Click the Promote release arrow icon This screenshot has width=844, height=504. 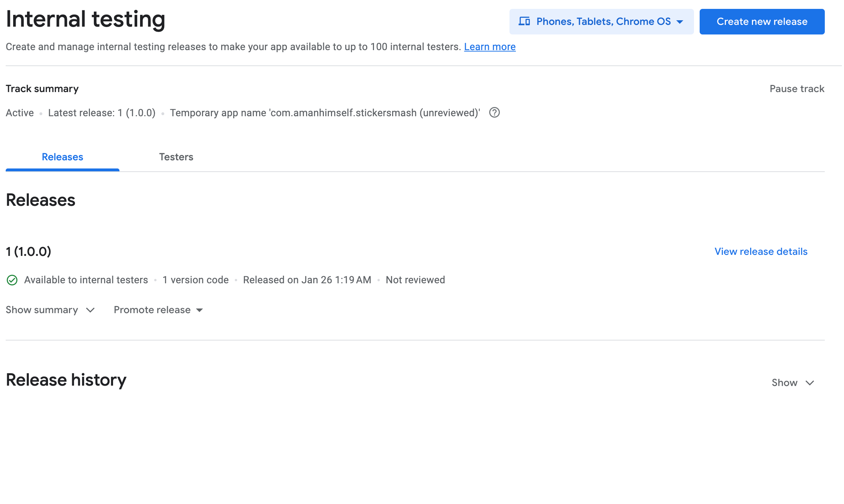click(200, 310)
